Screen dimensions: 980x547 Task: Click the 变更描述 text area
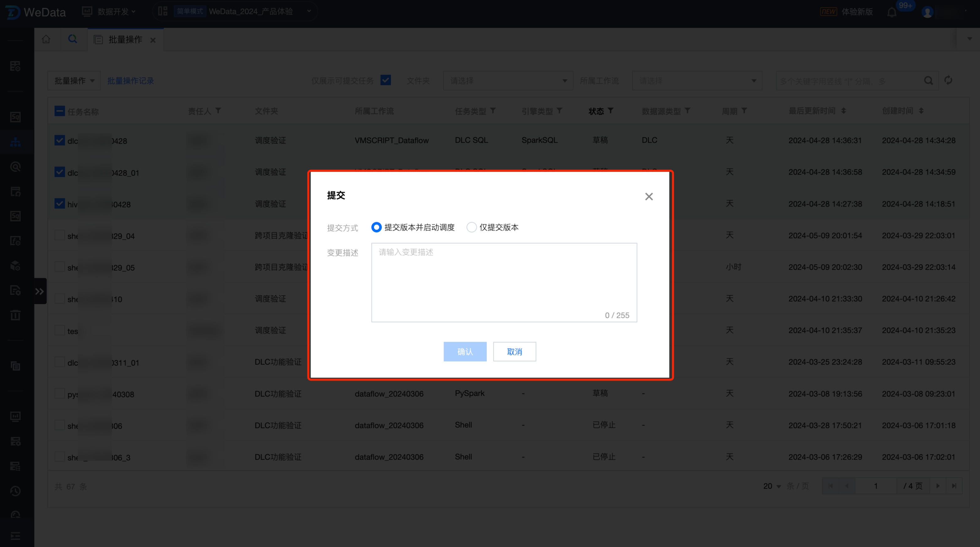(x=504, y=282)
